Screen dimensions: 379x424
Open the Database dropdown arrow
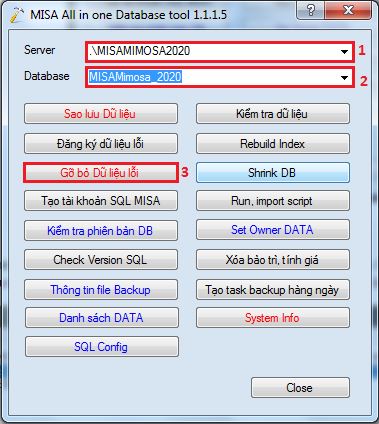(x=344, y=78)
